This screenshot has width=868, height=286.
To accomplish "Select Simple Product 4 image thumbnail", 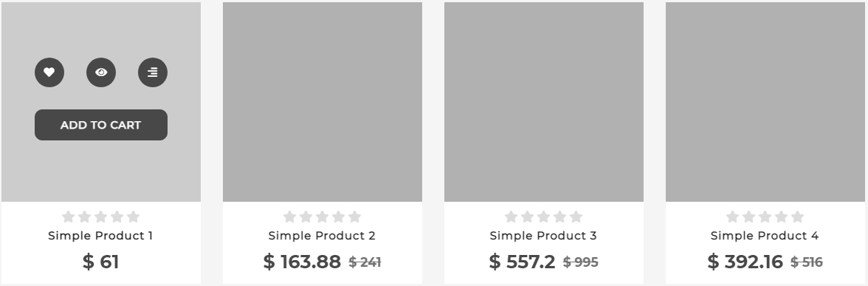I will coord(765,102).
